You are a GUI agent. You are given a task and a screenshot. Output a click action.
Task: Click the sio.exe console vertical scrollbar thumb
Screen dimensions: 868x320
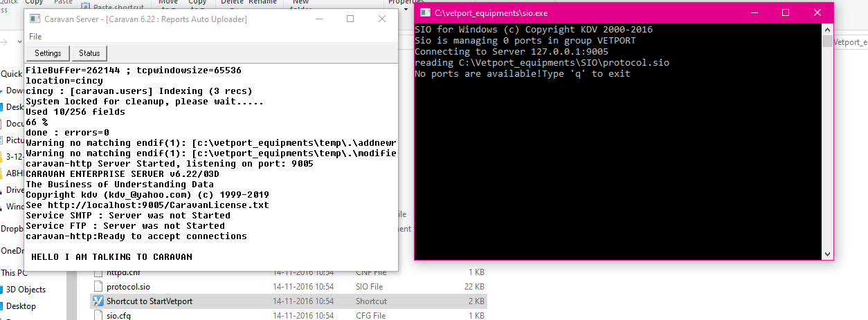coord(827,41)
